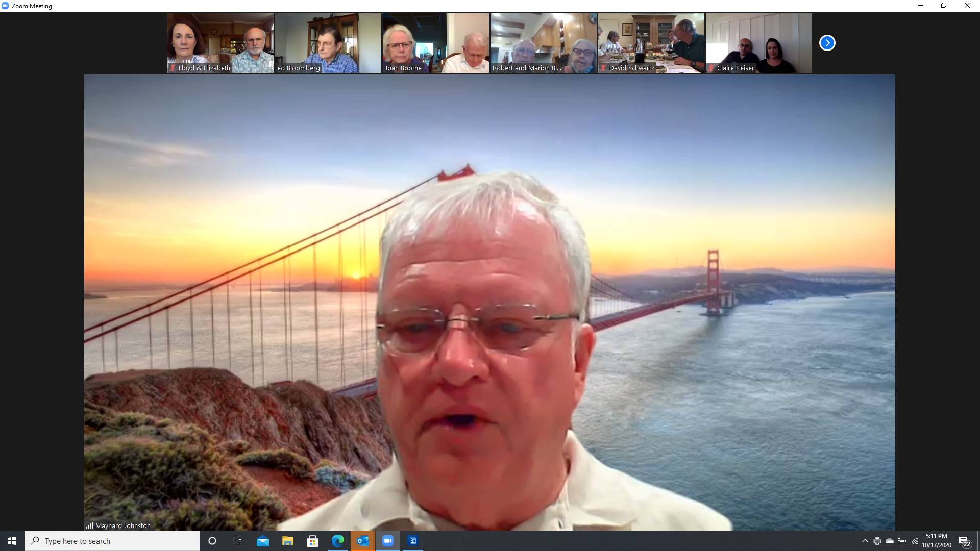980x551 pixels.
Task: Click muted mic icon on Claire Keiser
Action: (x=712, y=68)
